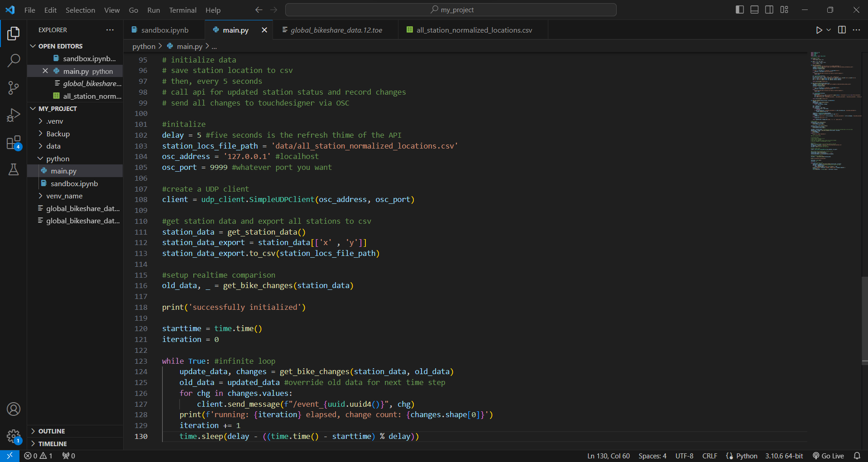Viewport: 868px width, 462px height.
Task: Open editor More Actions ellipsis
Action: [856, 30]
